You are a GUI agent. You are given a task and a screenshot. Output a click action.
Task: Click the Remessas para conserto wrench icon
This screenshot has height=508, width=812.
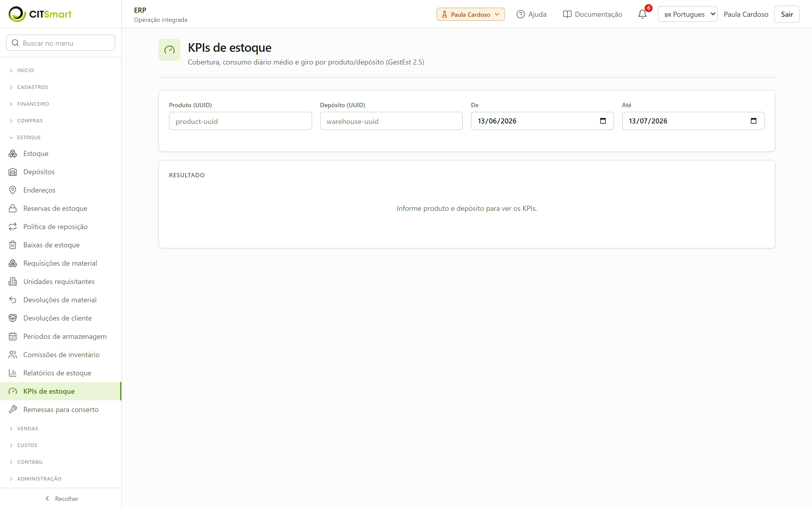(x=13, y=409)
